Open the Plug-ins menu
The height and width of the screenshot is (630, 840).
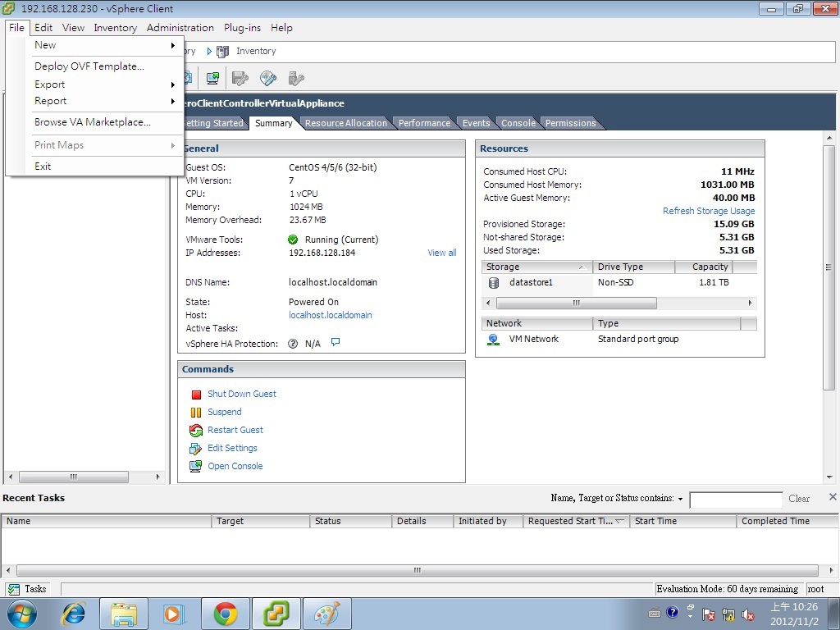[242, 28]
